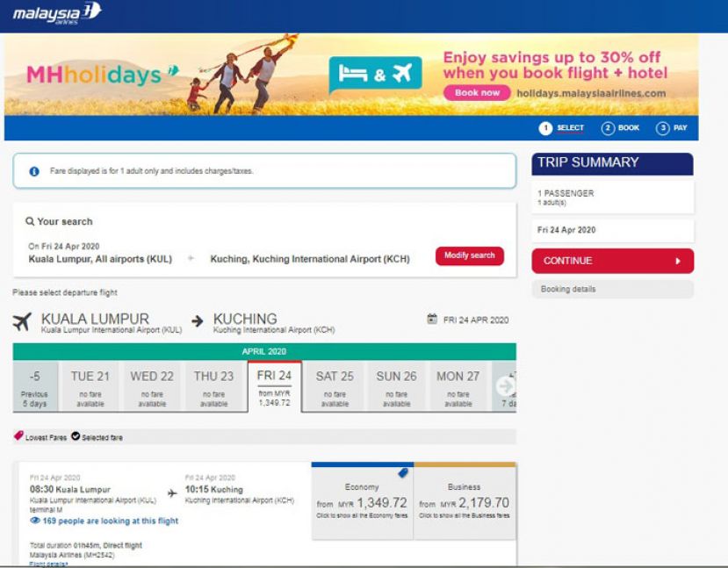Screen dimensions: 728x568
Task: Expand Economy fares from MYR 1,349.72
Action: pyautogui.click(x=362, y=501)
